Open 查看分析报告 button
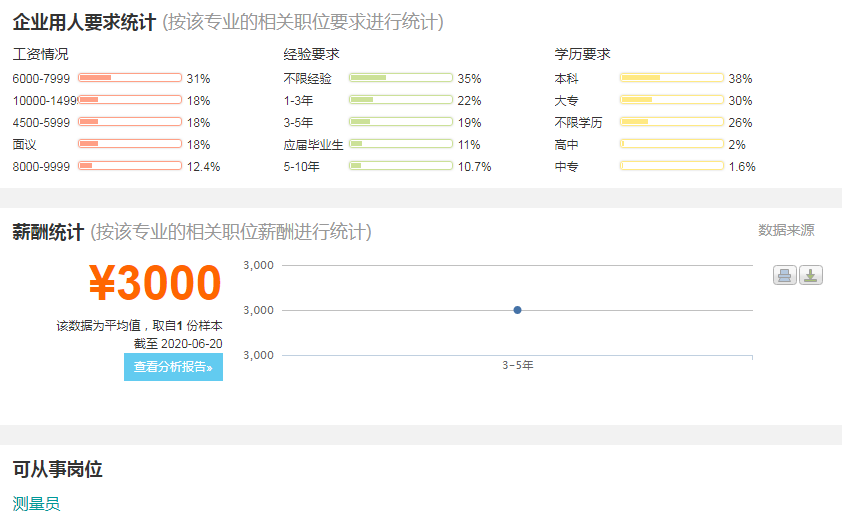Image resolution: width=842 pixels, height=523 pixels. coord(173,367)
